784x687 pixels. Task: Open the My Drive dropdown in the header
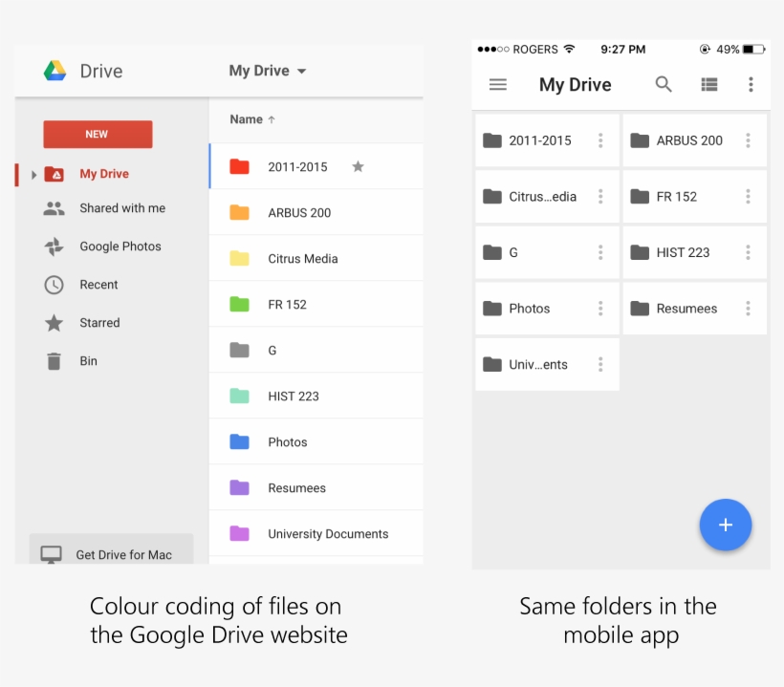click(267, 71)
